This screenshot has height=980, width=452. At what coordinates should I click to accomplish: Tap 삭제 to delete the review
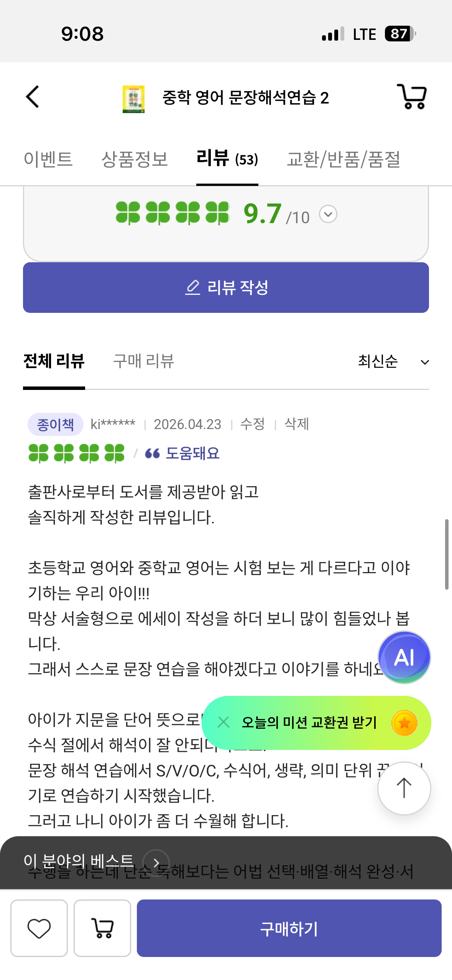click(x=297, y=424)
